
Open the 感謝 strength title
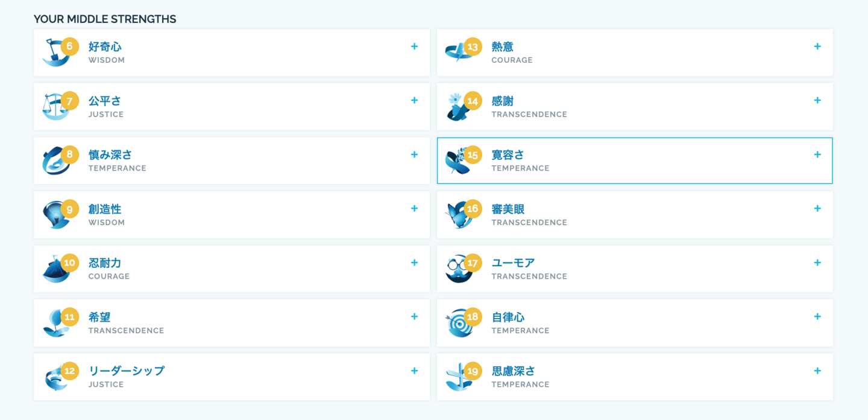pyautogui.click(x=503, y=101)
